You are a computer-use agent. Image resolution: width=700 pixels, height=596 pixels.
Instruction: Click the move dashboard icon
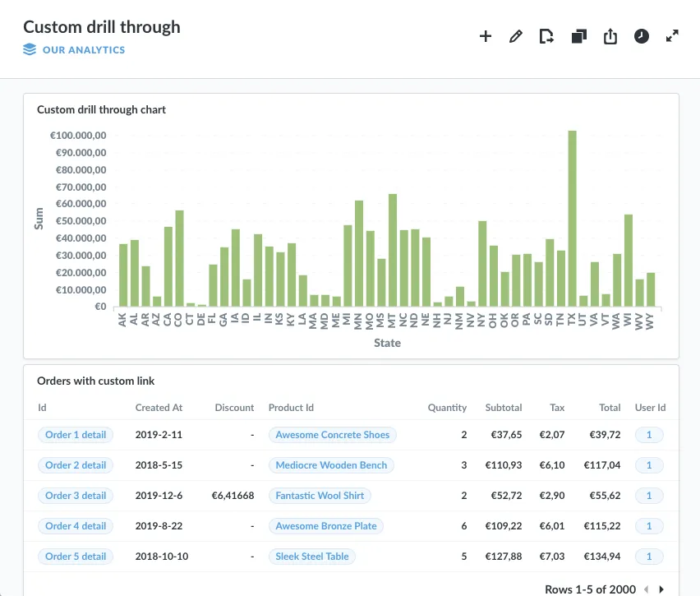click(x=546, y=36)
